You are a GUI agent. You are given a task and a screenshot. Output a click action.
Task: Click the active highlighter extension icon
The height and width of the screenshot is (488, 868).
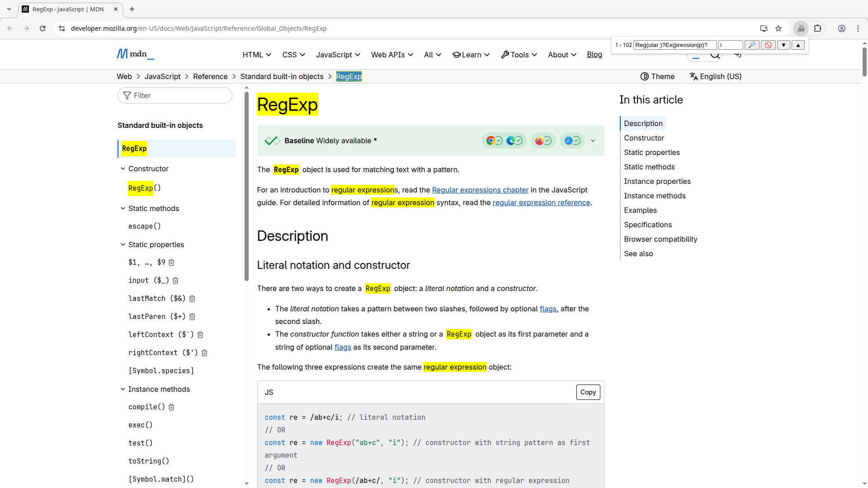pyautogui.click(x=801, y=28)
